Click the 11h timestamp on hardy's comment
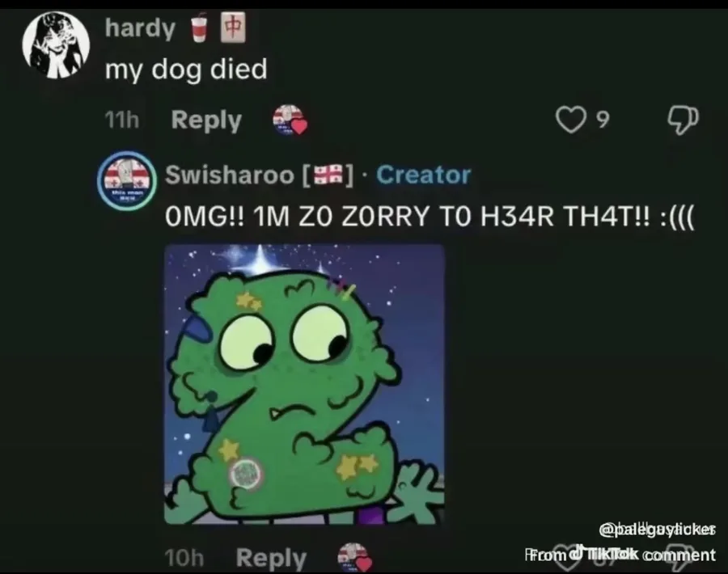The height and width of the screenshot is (574, 728). pyautogui.click(x=121, y=120)
